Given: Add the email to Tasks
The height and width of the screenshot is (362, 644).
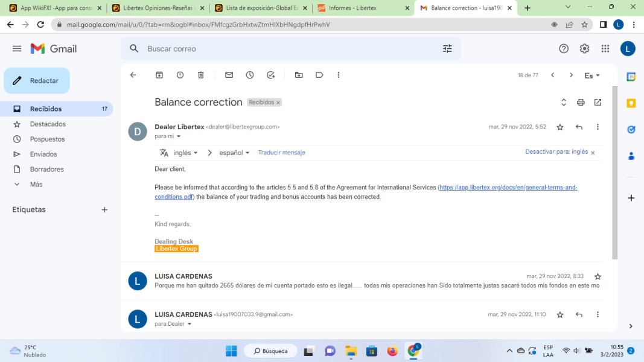Looking at the screenshot, I should coord(270,75).
